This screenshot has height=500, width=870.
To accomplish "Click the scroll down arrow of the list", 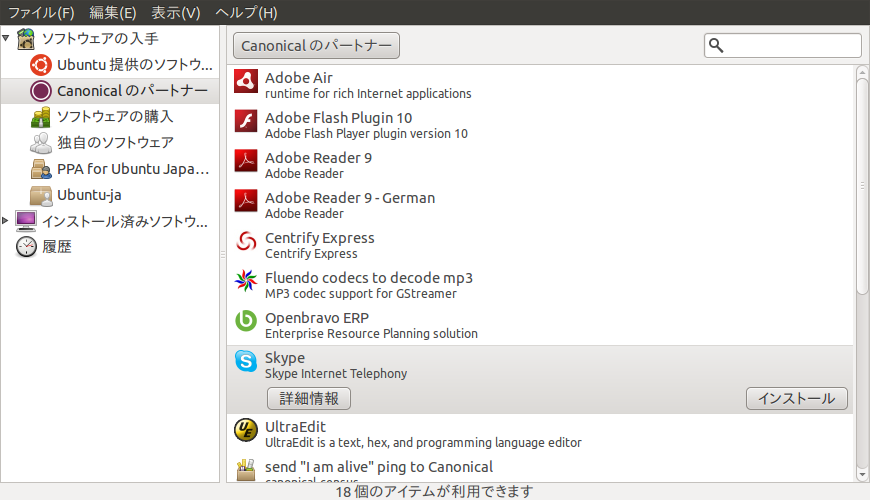I will coord(862,475).
